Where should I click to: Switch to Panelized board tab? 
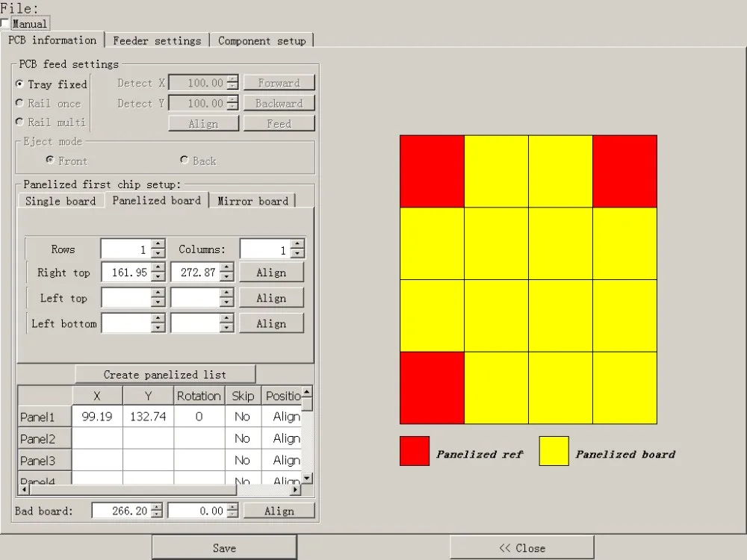[157, 200]
